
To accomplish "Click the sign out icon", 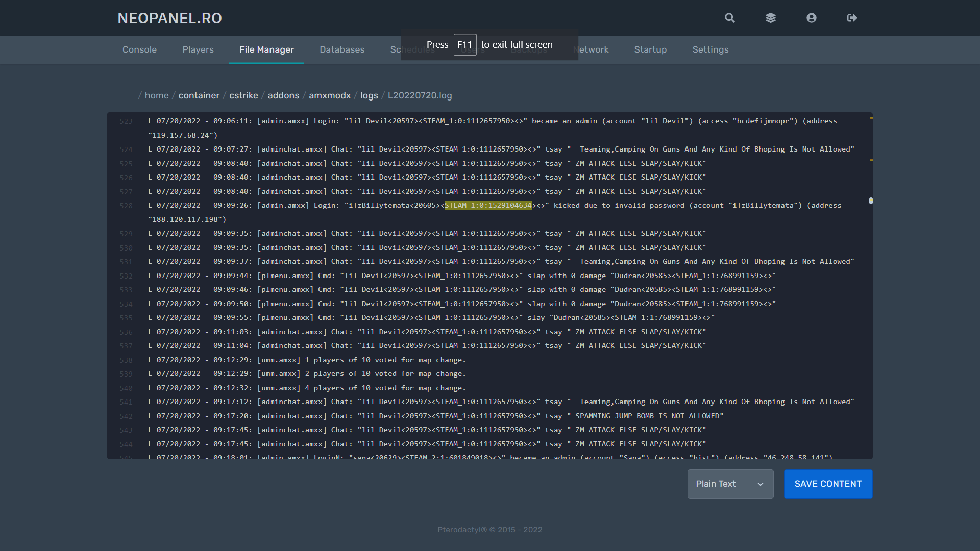I will click(852, 18).
